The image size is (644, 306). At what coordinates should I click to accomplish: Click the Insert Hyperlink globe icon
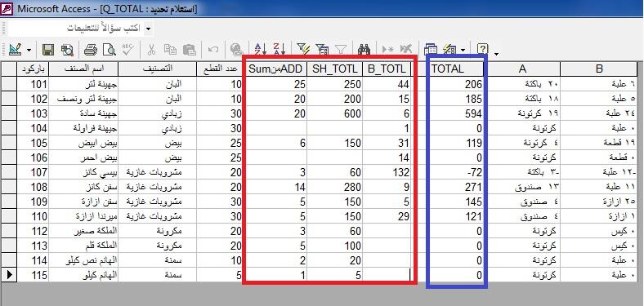236,50
